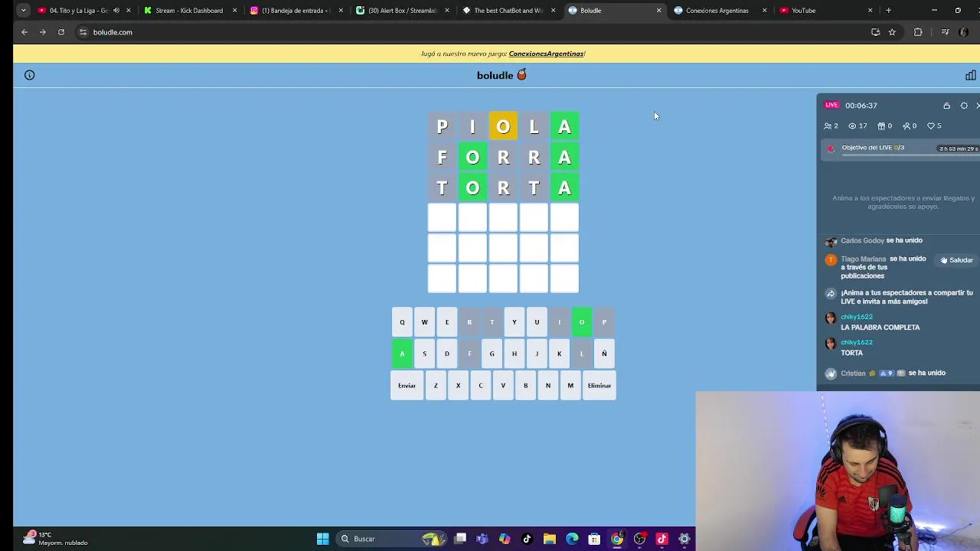980x551 pixels.
Task: Click the lock icon in LIVE panel
Action: (946, 106)
